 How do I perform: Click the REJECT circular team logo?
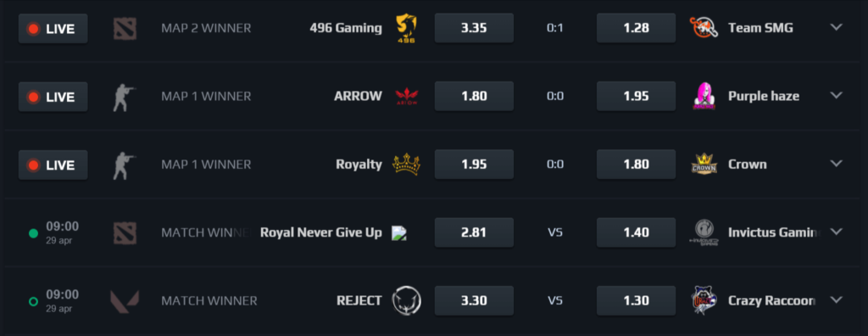(406, 300)
